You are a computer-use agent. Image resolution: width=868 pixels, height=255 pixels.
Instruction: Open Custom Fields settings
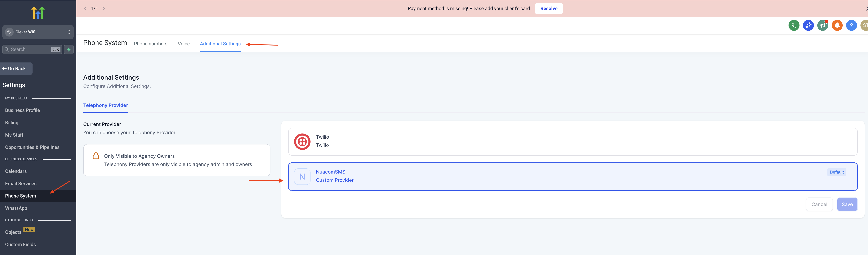pyautogui.click(x=20, y=244)
